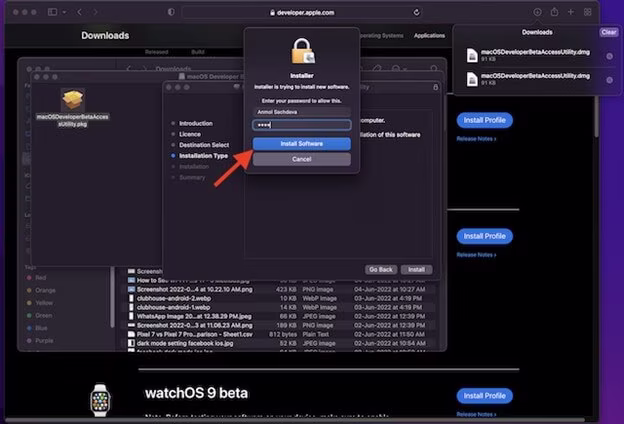Image resolution: width=624 pixels, height=424 pixels.
Task: Click the padlock icon in the installer title bar
Action: click(x=435, y=87)
